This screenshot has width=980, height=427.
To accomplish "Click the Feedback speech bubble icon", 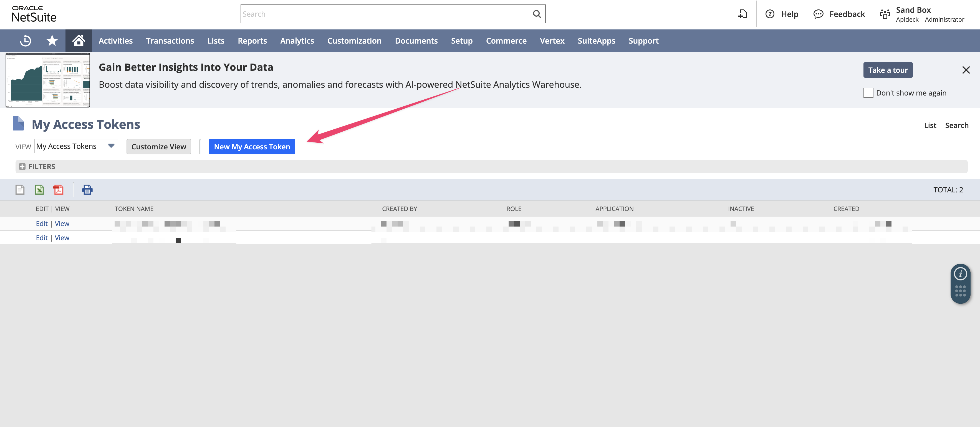I will tap(818, 14).
